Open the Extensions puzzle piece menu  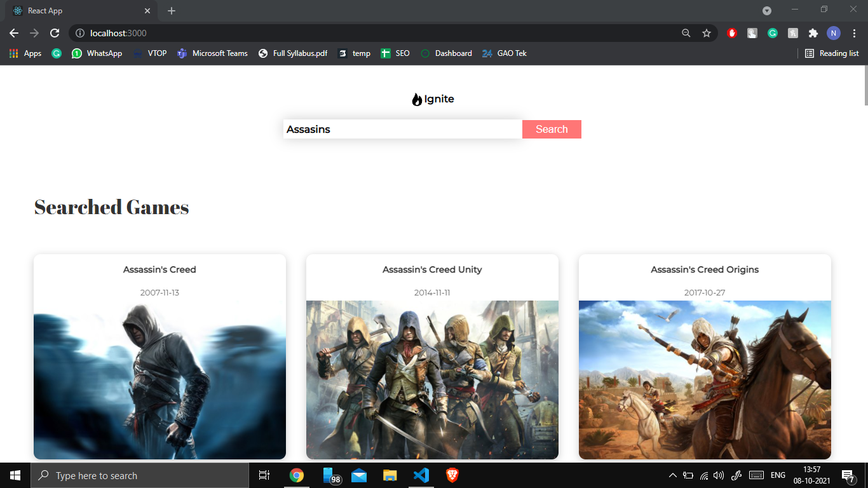point(813,33)
